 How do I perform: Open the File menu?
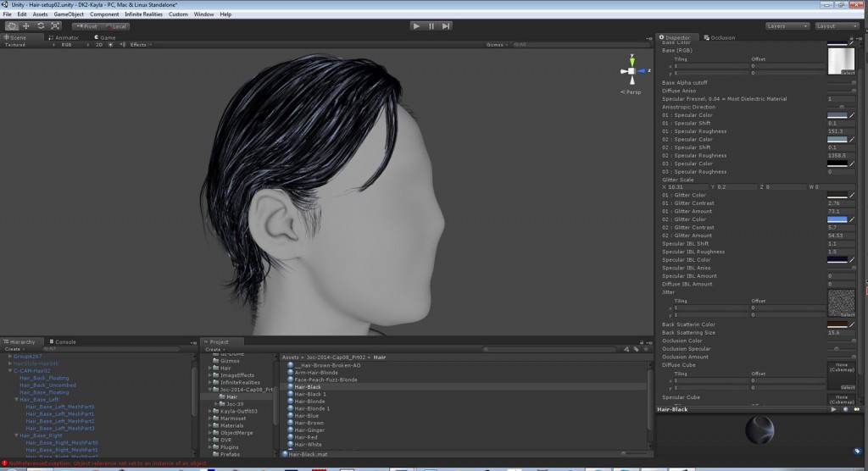7,14
